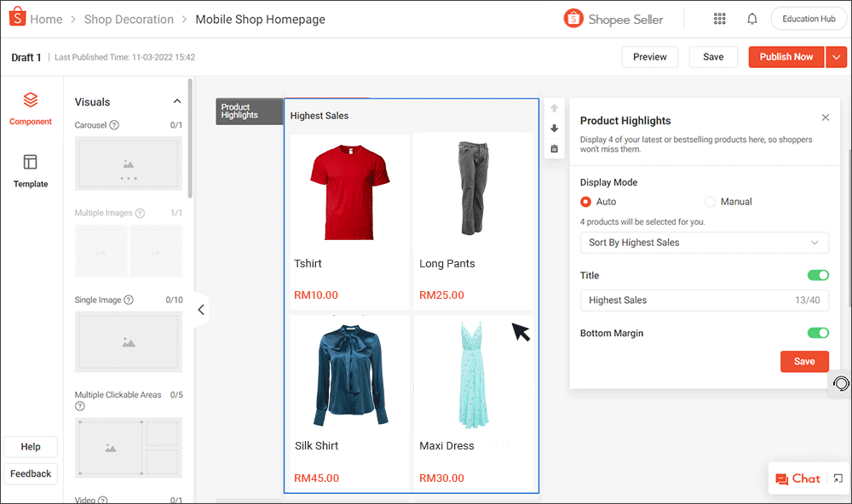Enable the Manual display mode option

710,202
